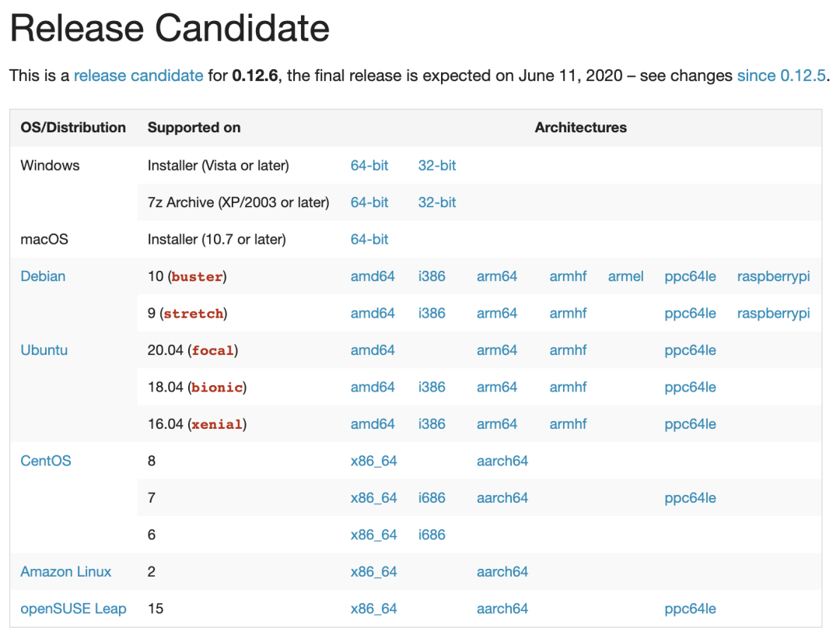Download Amazon Linux 2 x86_64 package
Image resolution: width=840 pixels, height=635 pixels.
coord(373,572)
